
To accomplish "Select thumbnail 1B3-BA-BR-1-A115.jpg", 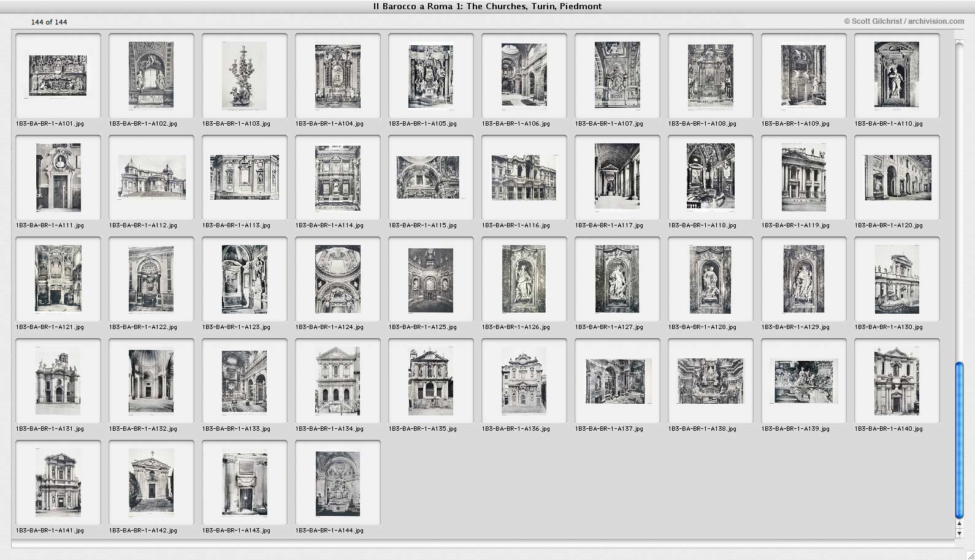I will point(431,177).
